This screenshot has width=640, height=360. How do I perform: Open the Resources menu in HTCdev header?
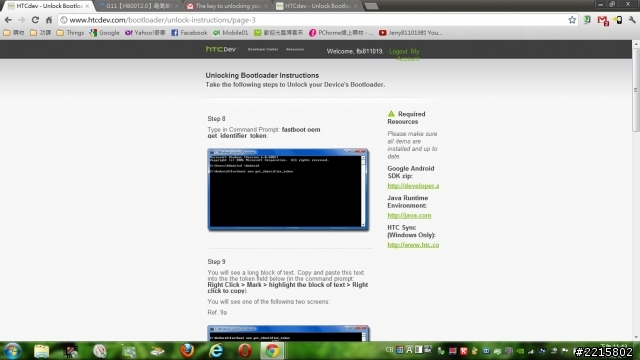(295, 49)
